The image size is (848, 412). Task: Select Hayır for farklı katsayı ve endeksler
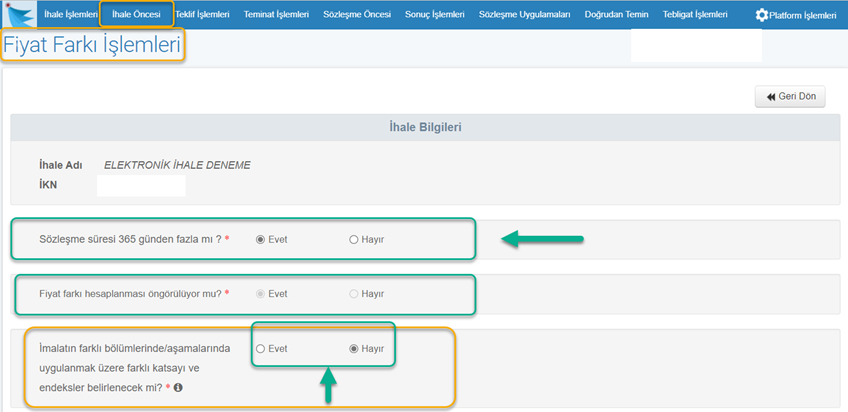click(354, 349)
